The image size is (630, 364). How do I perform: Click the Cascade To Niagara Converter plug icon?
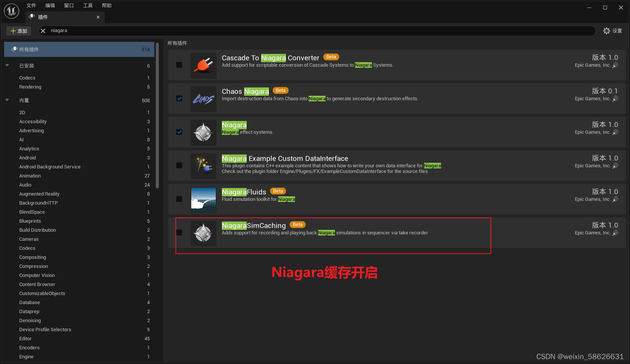(203, 65)
